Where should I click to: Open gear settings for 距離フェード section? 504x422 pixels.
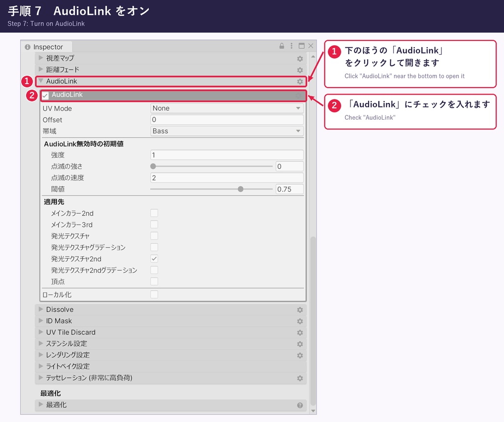(x=300, y=70)
